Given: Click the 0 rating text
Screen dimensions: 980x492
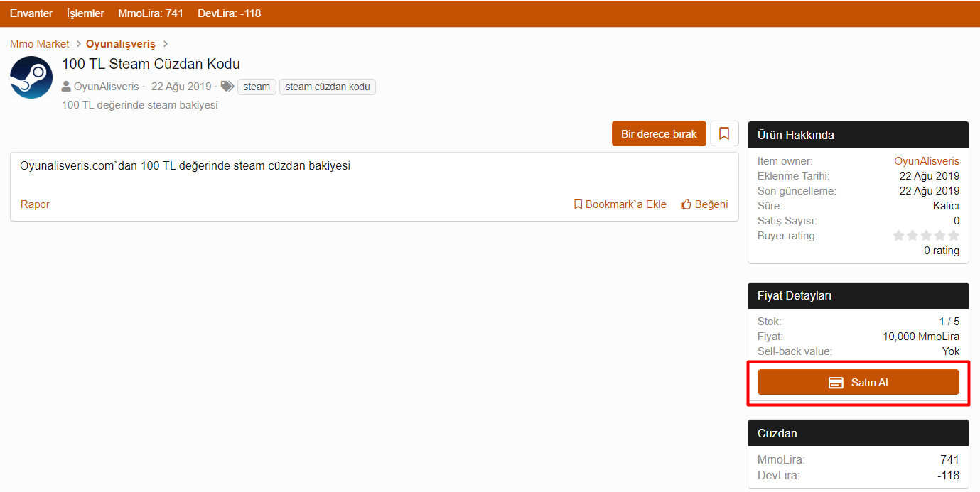Looking at the screenshot, I should click(942, 251).
